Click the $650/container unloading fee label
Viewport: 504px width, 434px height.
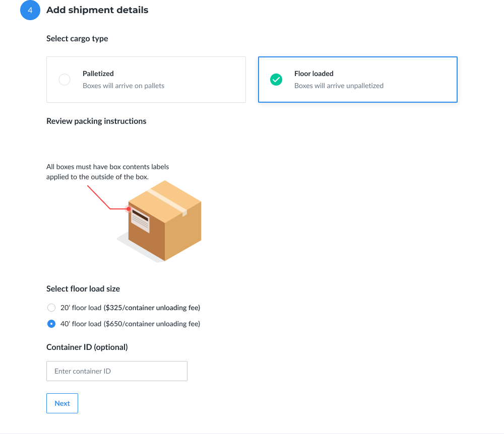(152, 324)
